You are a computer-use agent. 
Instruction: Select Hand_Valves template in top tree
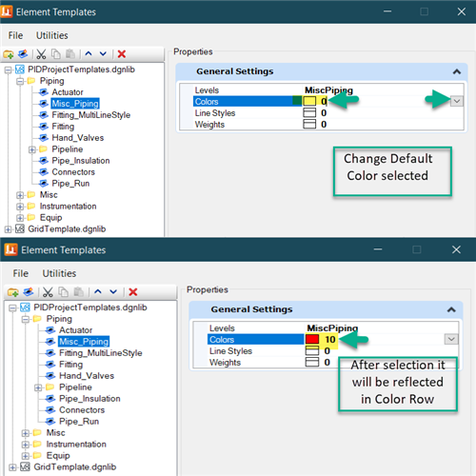[78, 138]
